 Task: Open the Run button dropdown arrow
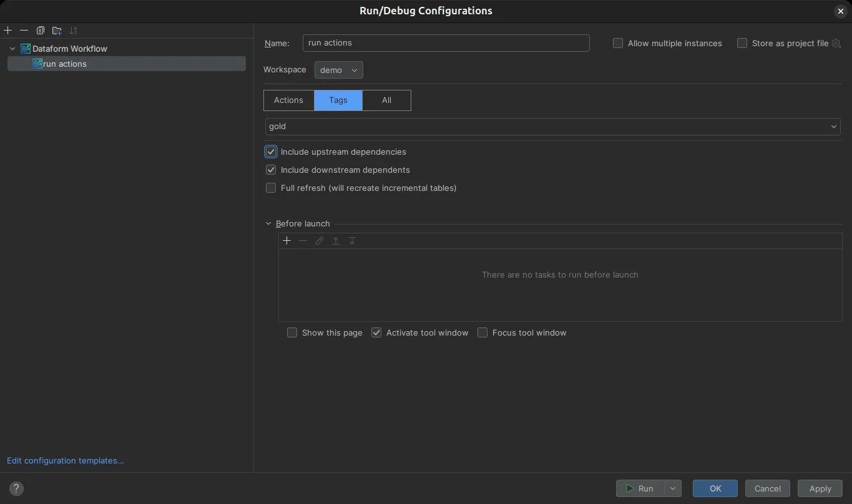click(672, 488)
